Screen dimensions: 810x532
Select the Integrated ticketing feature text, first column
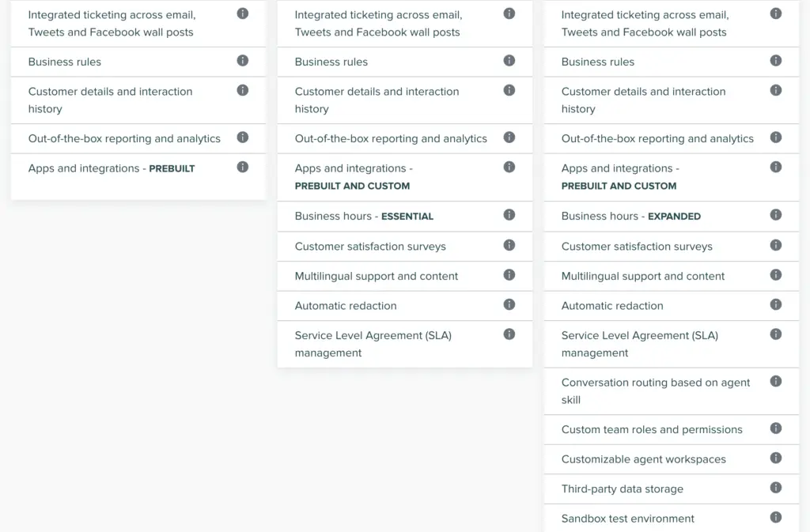111,23
